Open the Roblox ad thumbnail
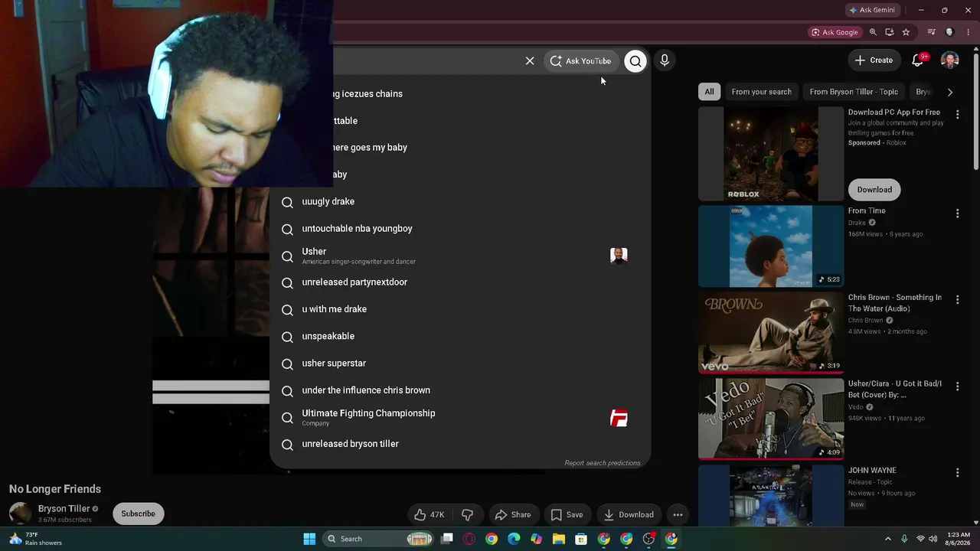Screen dimensions: 980x551 click(x=771, y=153)
